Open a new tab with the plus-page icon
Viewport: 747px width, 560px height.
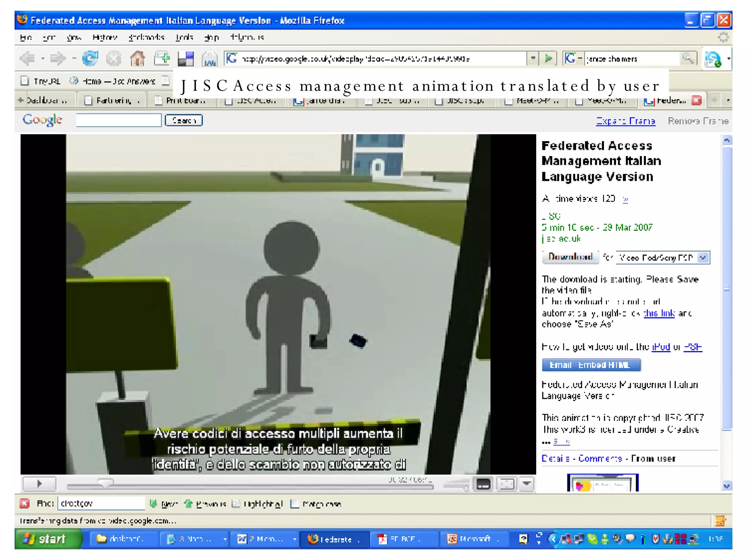[x=162, y=58]
